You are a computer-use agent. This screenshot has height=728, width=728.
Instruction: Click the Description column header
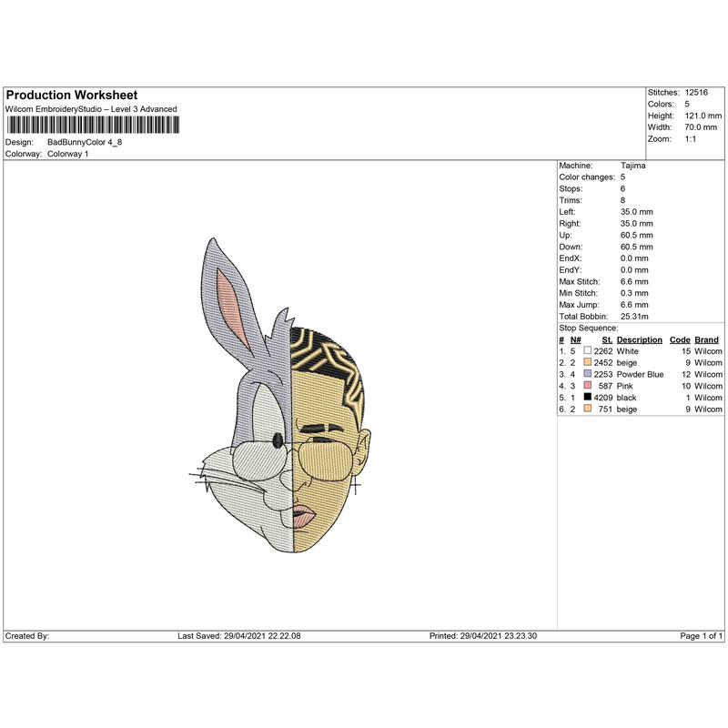[x=639, y=339]
